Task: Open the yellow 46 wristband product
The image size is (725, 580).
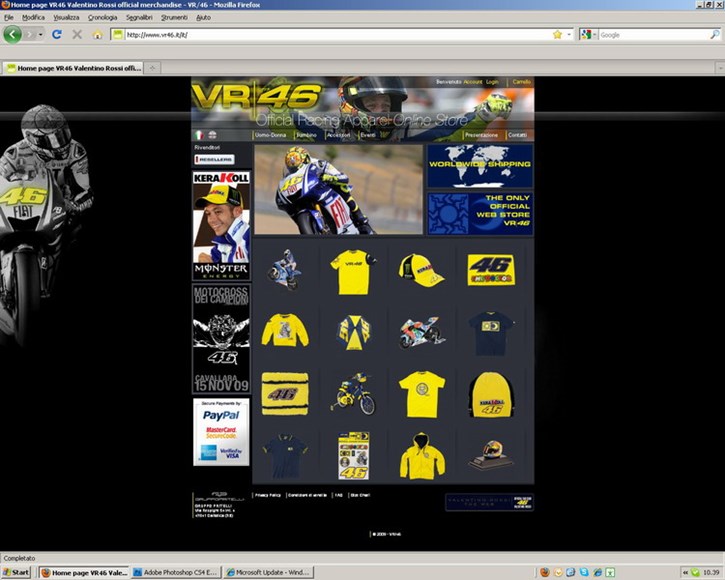Action: [285, 394]
